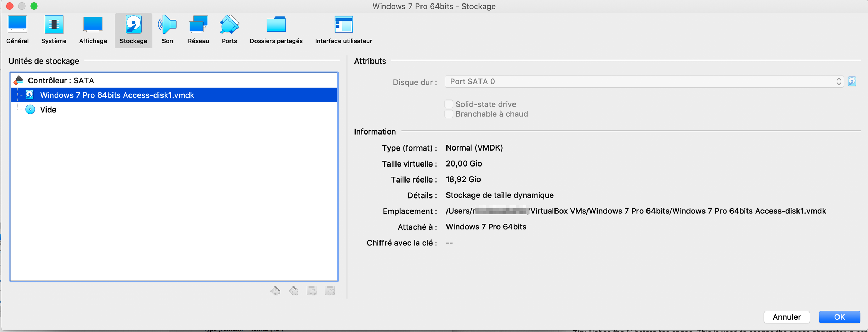Click the Attaché à Windows 7 Pro 64bits value
The image size is (868, 332).
coord(486,227)
